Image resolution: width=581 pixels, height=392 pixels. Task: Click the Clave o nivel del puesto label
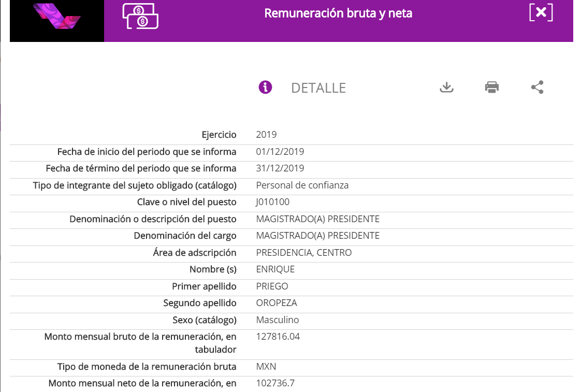187,202
